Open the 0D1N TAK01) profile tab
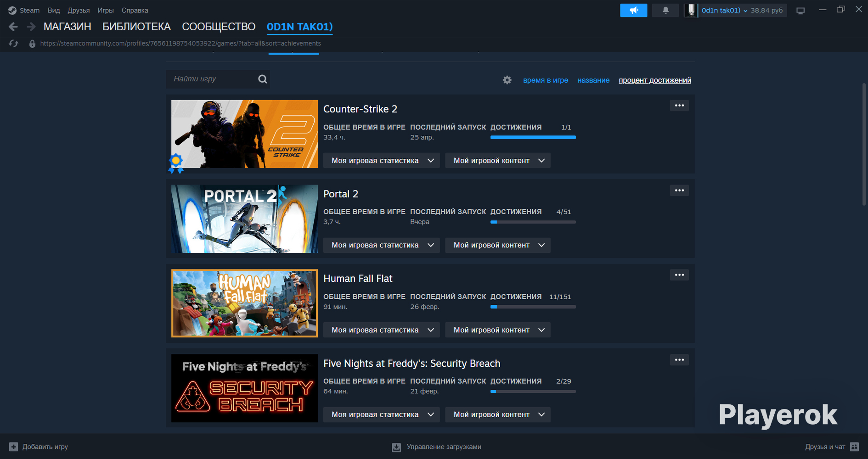The image size is (868, 459). pyautogui.click(x=299, y=27)
